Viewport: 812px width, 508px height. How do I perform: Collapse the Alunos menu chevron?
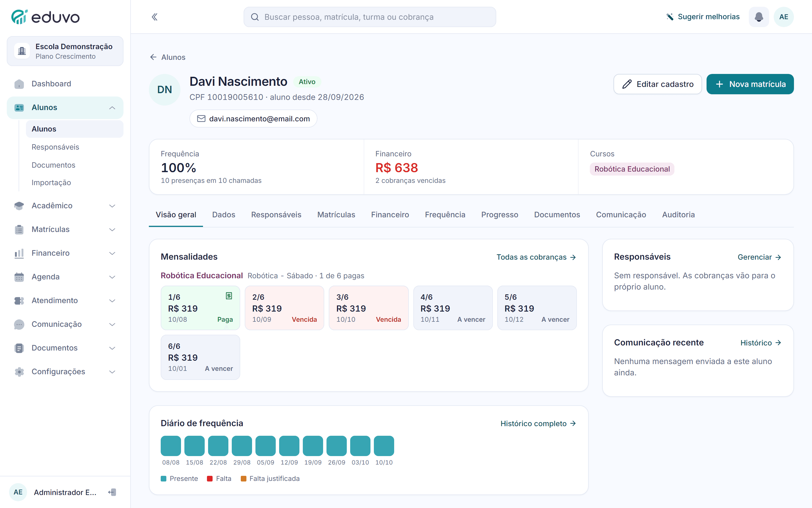tap(112, 108)
